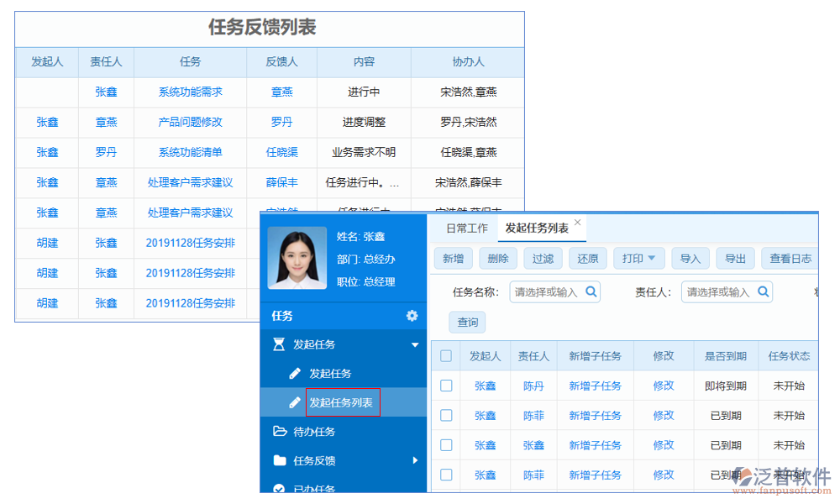Click the search icon in 任务名称 field
This screenshot has width=840, height=504.
click(x=591, y=291)
